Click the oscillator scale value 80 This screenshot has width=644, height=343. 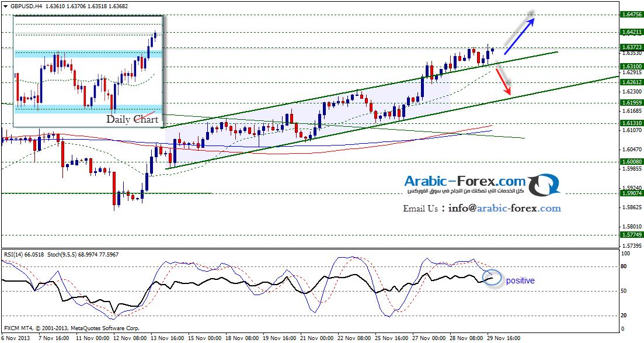[623, 266]
